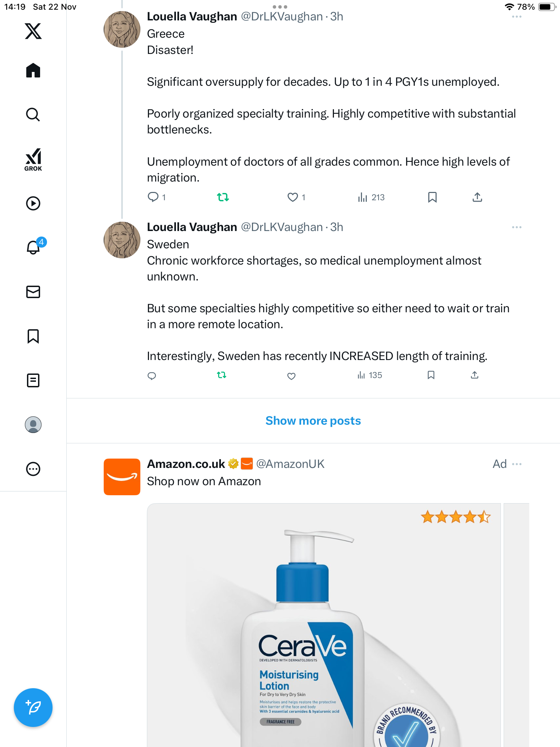Screen dimensions: 560x747
Task: Open the video play tab in sidebar
Action: tap(33, 203)
